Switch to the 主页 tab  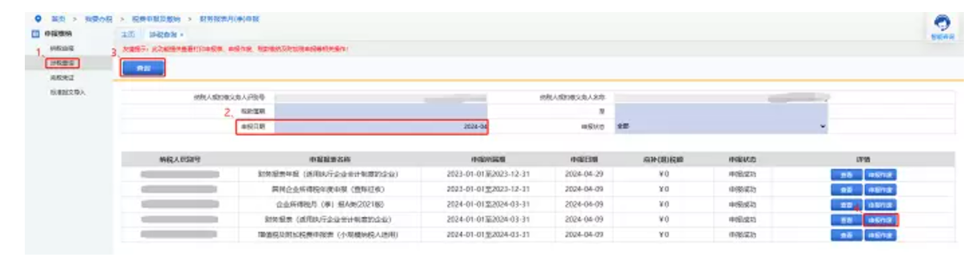pyautogui.click(x=128, y=34)
